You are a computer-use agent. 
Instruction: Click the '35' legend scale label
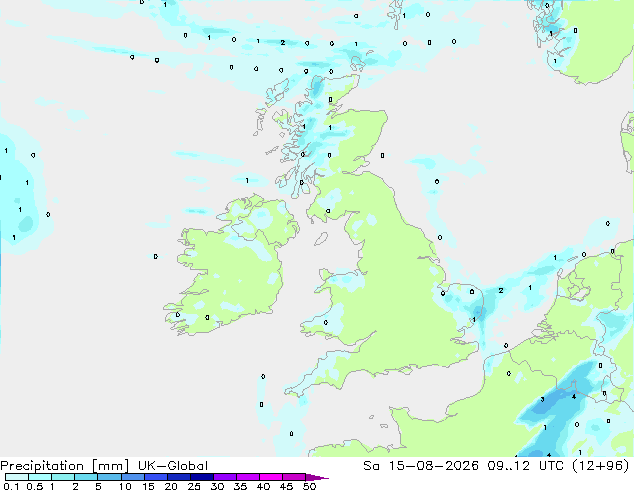click(240, 486)
